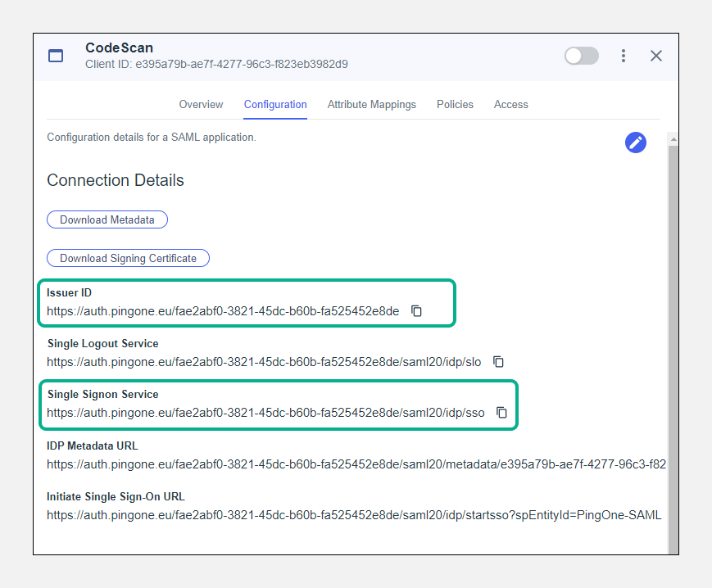The image size is (712, 588).
Task: Open the Attribute Mappings tab
Action: (371, 105)
